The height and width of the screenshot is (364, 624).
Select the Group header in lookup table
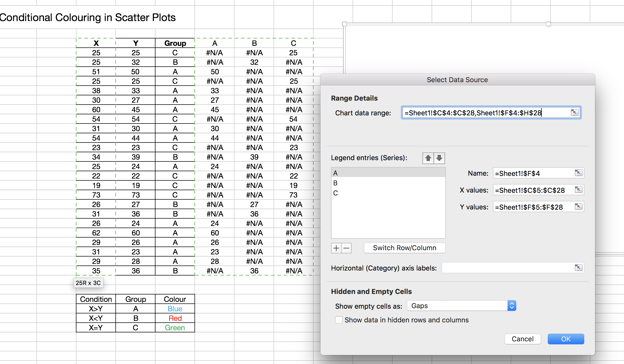pos(135,299)
